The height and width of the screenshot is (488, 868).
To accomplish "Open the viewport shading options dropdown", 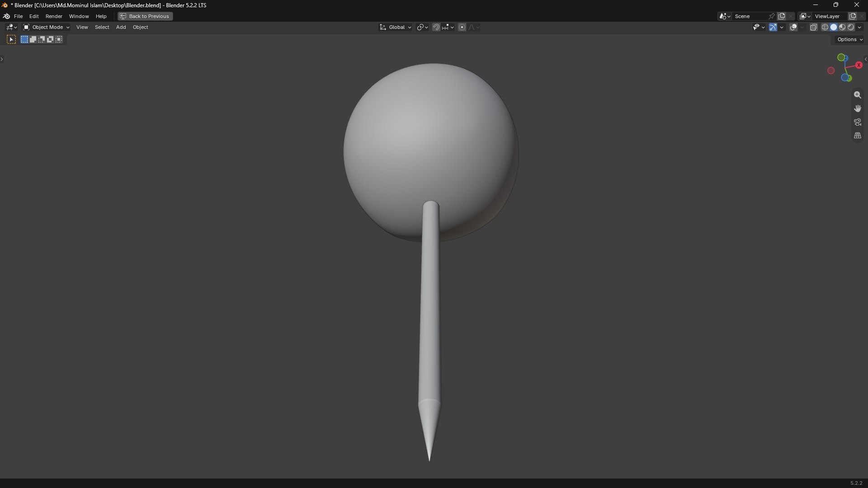I will point(859,27).
